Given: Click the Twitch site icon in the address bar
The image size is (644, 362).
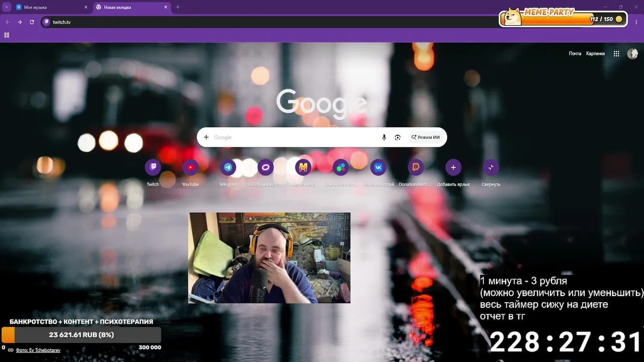Looking at the screenshot, I should 47,22.
